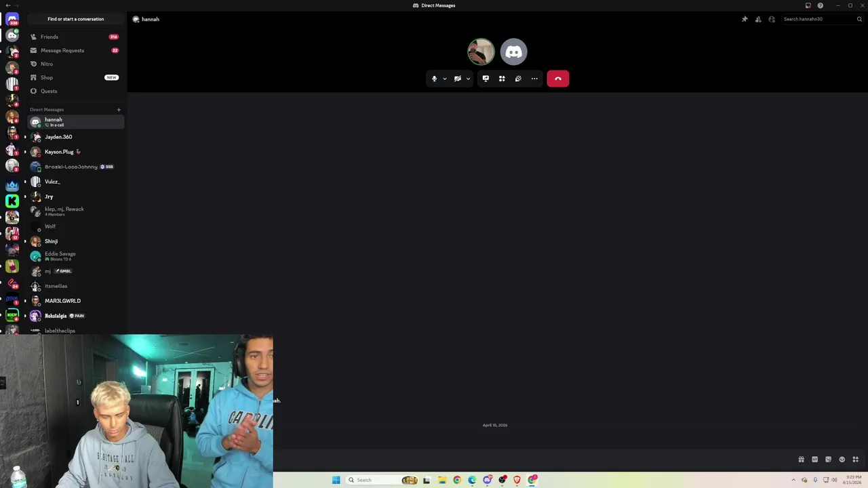The width and height of the screenshot is (868, 488).
Task: Click Find or start a conversation
Action: click(x=76, y=19)
